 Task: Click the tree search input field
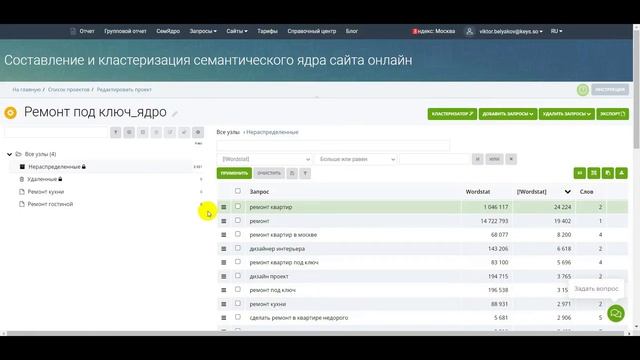click(x=56, y=132)
